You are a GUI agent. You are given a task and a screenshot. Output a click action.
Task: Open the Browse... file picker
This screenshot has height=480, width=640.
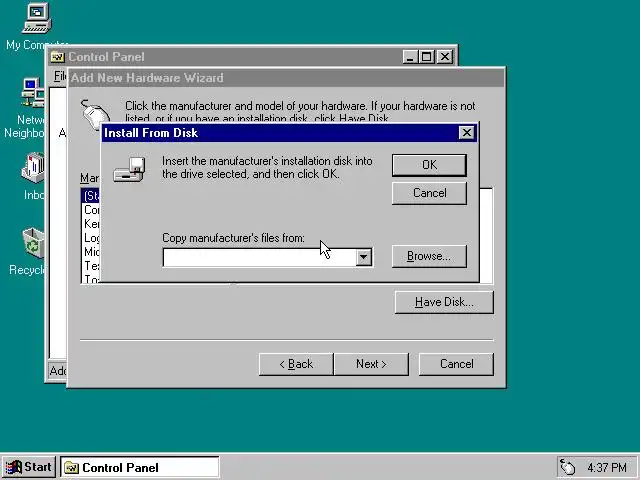429,256
